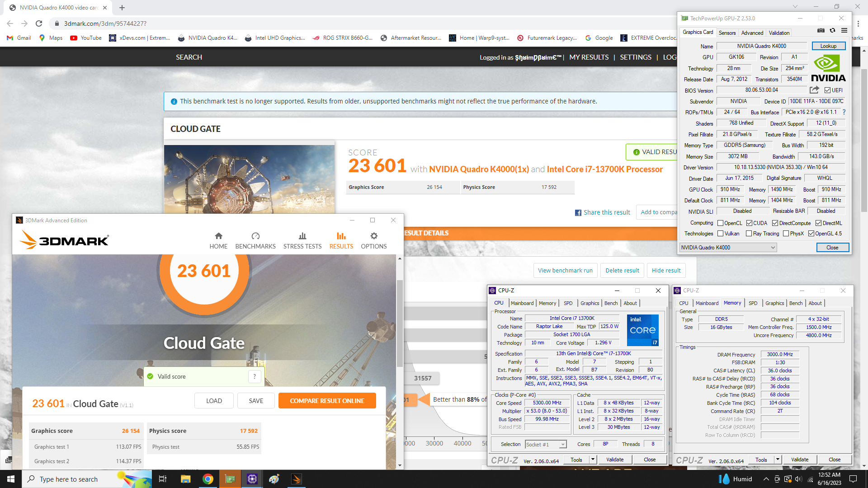868x488 pixels.
Task: Click Delete result button
Action: tap(622, 271)
